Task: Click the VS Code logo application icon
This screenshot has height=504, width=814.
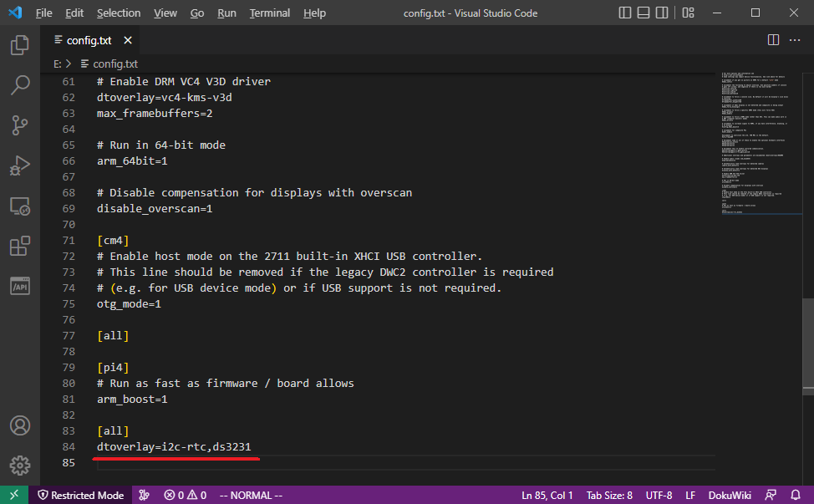Action: pyautogui.click(x=15, y=13)
